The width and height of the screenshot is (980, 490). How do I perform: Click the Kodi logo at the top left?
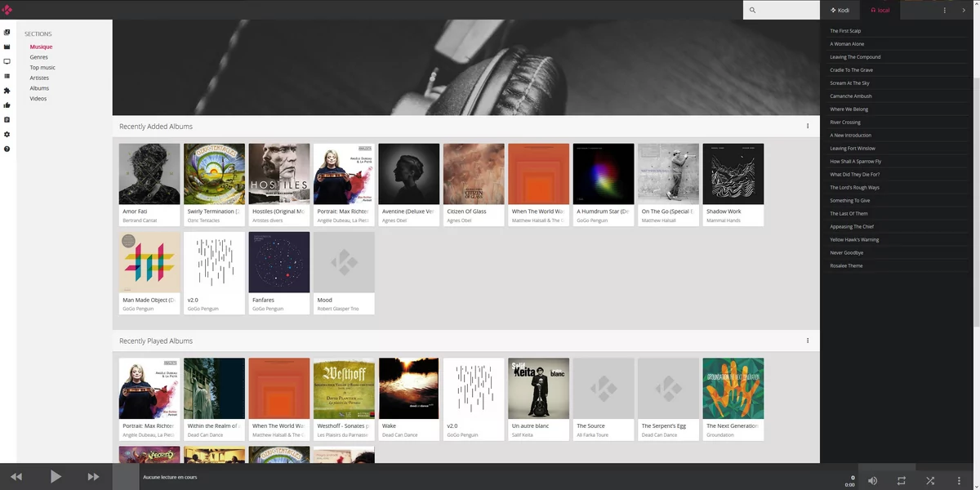7,10
